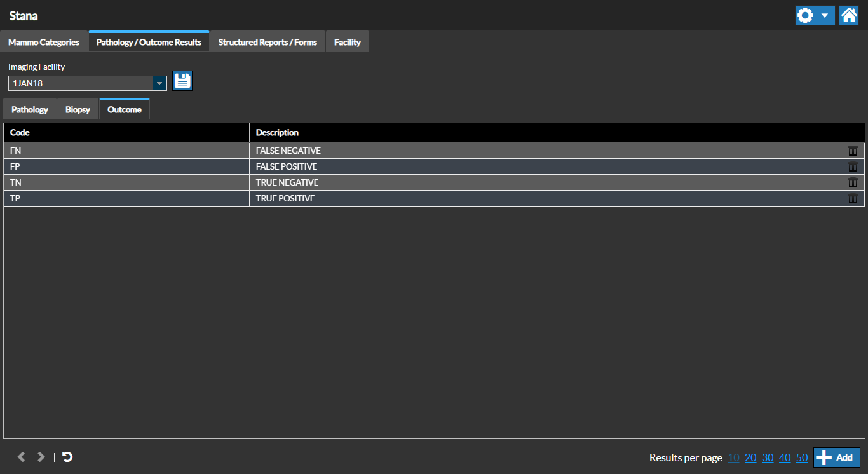
Task: Set results per page to 20
Action: tap(750, 457)
